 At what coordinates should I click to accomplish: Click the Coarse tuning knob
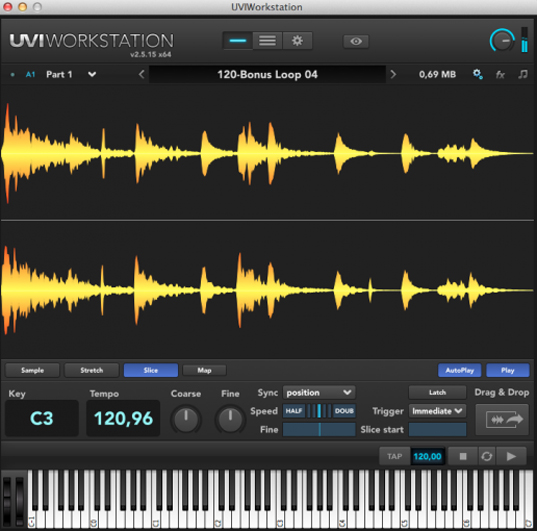(186, 419)
